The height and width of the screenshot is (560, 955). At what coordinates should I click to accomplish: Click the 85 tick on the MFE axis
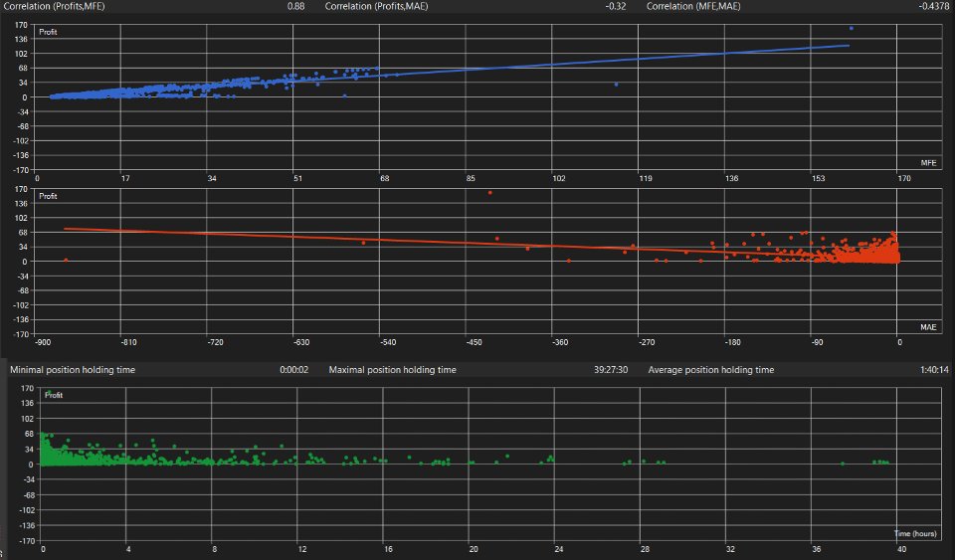point(471,178)
